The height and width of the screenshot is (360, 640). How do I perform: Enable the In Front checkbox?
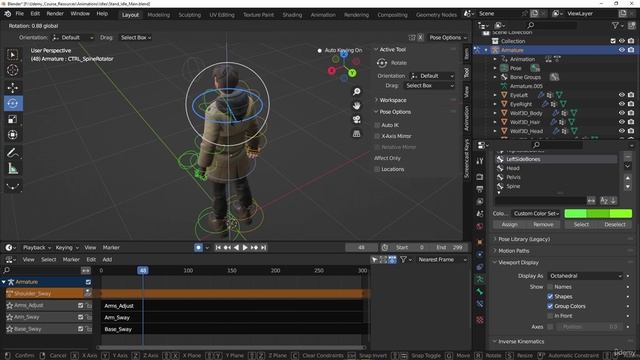[x=550, y=316]
